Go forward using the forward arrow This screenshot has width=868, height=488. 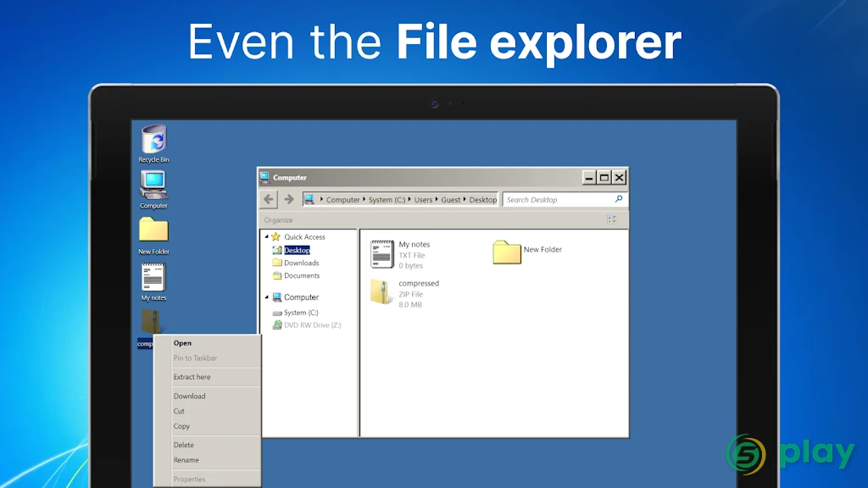pyautogui.click(x=288, y=199)
